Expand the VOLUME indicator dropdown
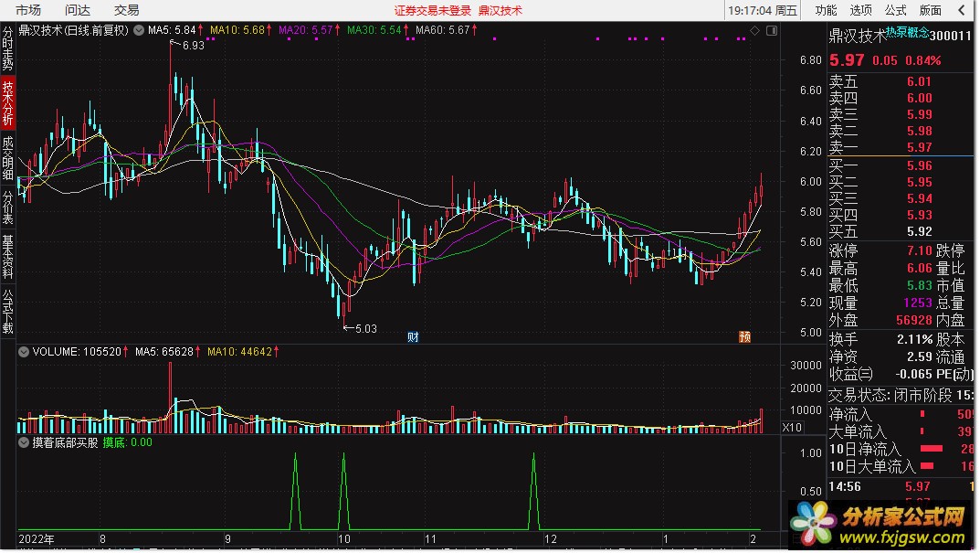The image size is (980, 553). (24, 352)
